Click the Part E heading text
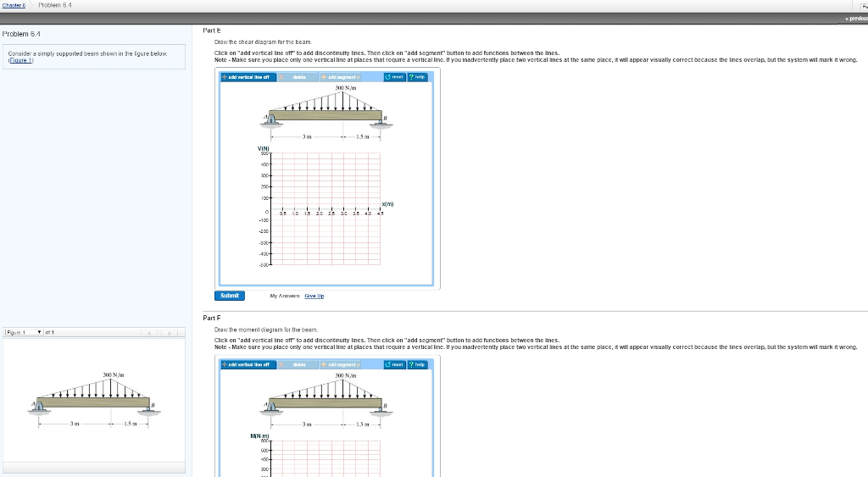 click(x=211, y=31)
